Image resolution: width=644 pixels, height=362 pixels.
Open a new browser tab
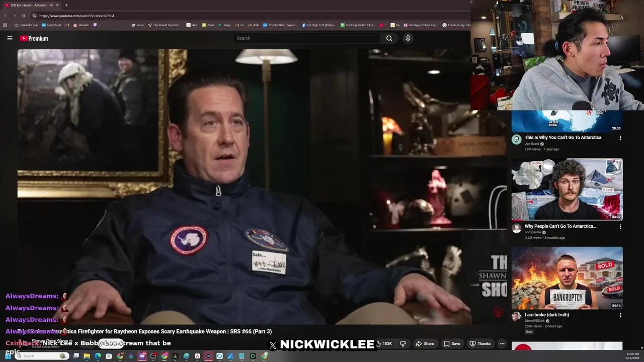click(66, 5)
